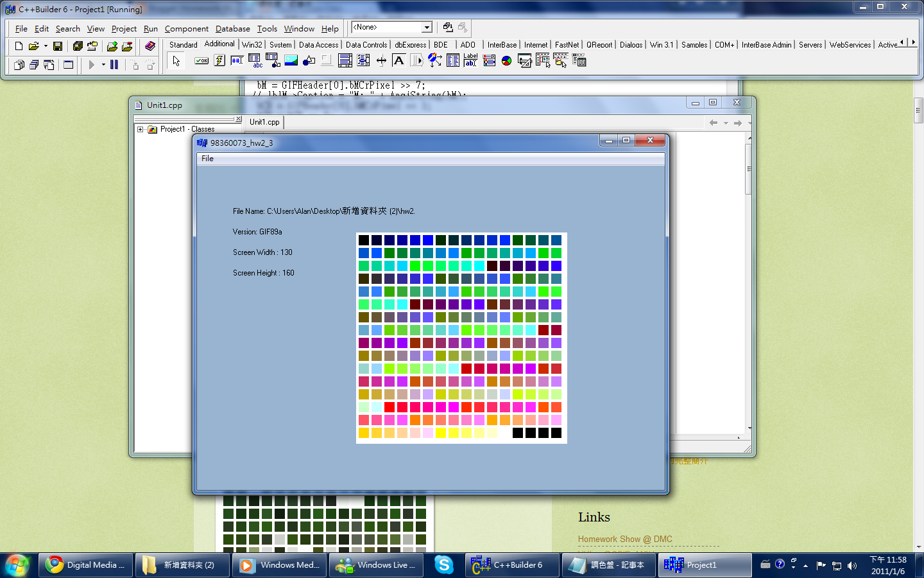Select the arrow pointer palette tool

[x=176, y=61]
